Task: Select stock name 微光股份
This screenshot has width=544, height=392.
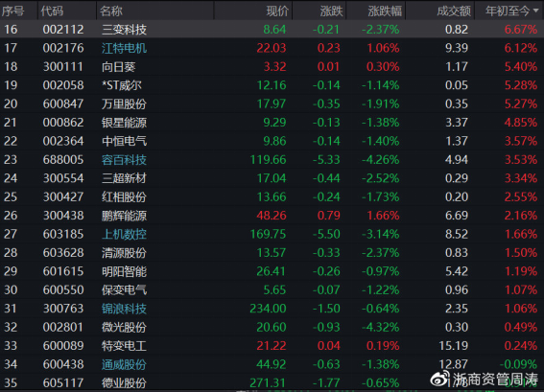Action: click(124, 327)
